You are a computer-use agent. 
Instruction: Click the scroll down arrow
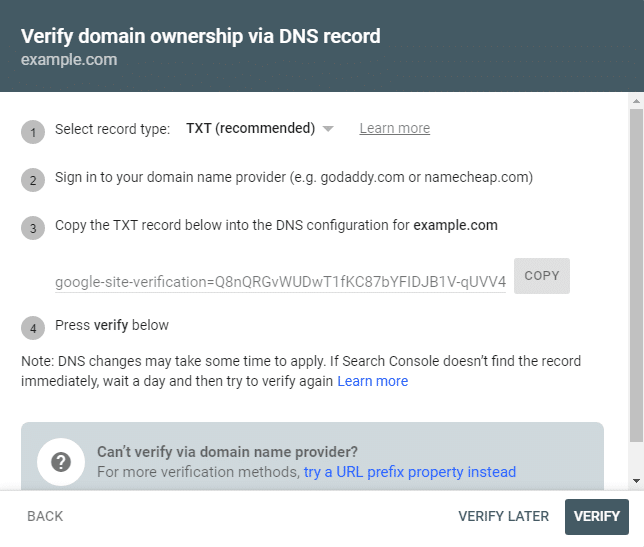pyautogui.click(x=636, y=481)
